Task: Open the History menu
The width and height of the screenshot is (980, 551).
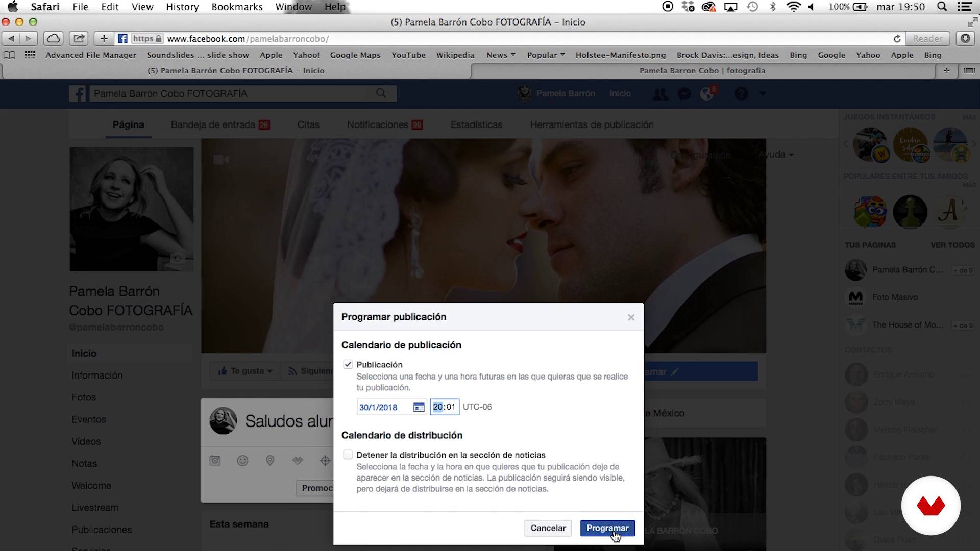Action: (x=182, y=7)
